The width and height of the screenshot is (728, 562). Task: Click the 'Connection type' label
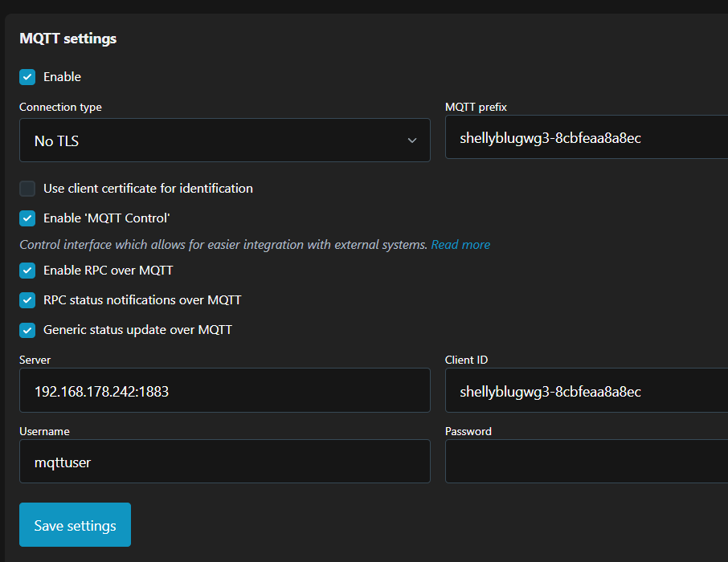[x=60, y=107]
